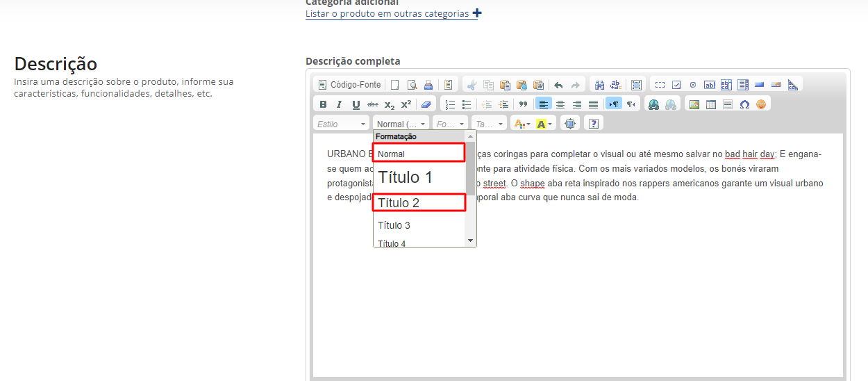Toggle Italic formatting
Screen dimensions: 868x381
[x=340, y=104]
